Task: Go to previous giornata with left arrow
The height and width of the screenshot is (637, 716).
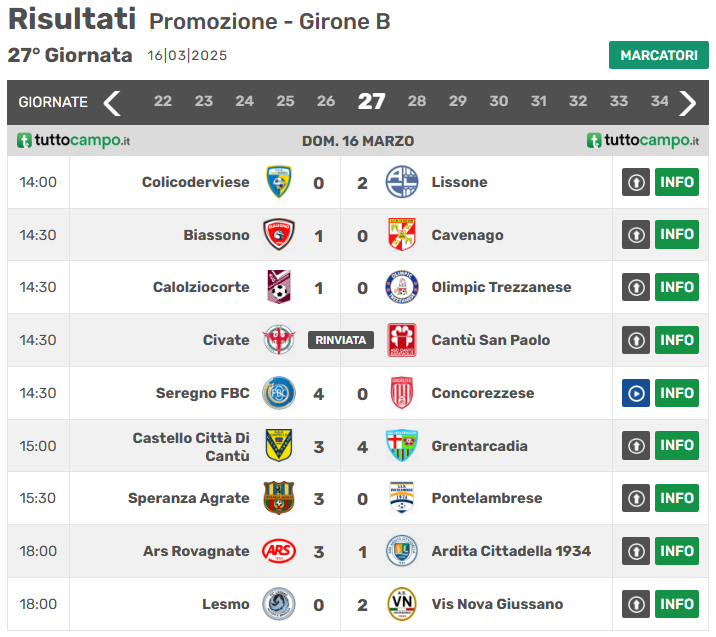Action: (112, 102)
